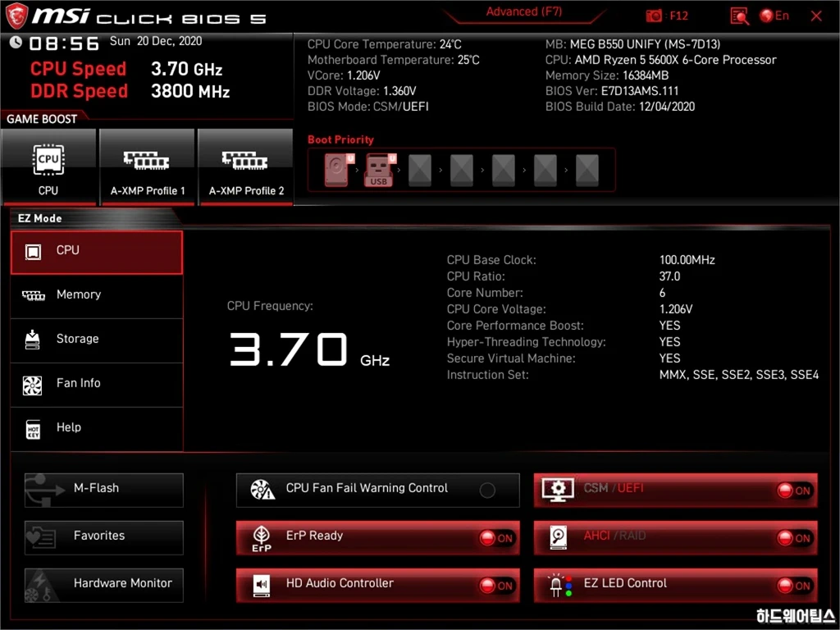The width and height of the screenshot is (840, 630).
Task: Click the 3.70 GHz CPU Frequency readout
Action: (309, 349)
